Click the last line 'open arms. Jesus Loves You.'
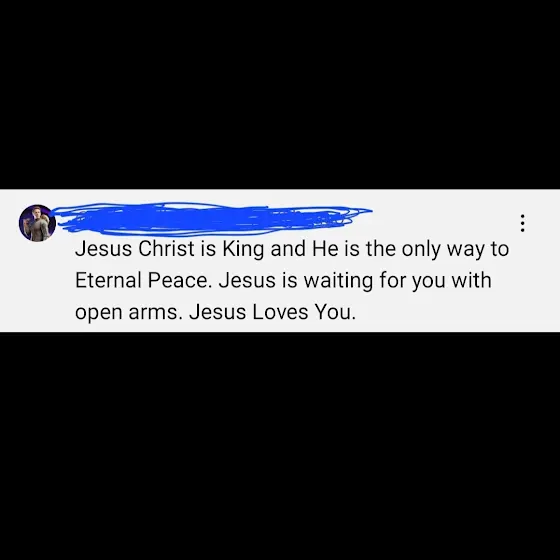The width and height of the screenshot is (560, 560). point(215,312)
